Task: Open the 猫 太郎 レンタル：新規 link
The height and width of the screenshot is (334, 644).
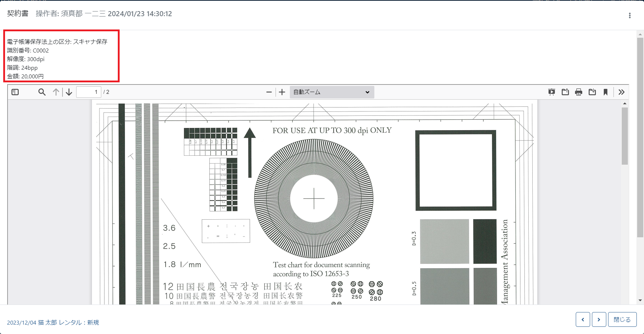Action: click(x=53, y=322)
